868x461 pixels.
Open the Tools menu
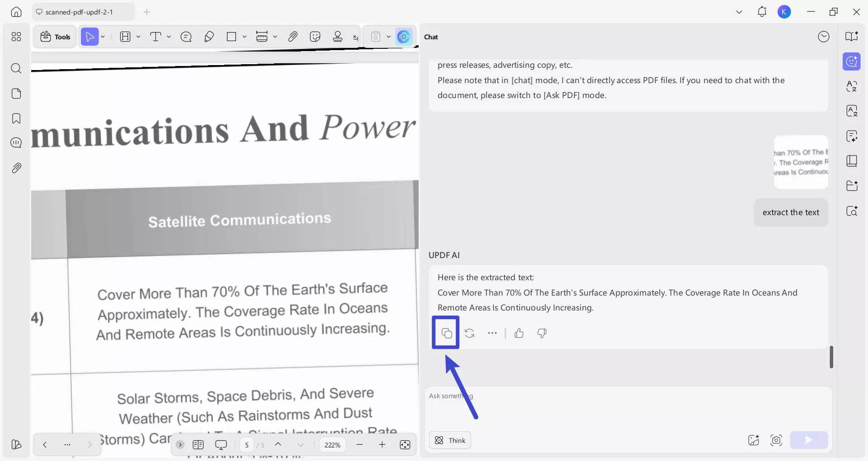[x=55, y=37]
